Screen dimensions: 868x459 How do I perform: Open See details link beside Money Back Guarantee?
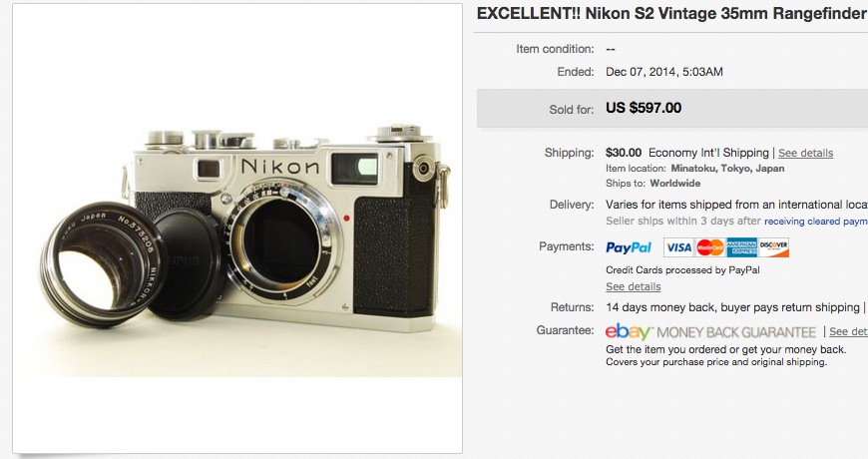[x=848, y=331]
